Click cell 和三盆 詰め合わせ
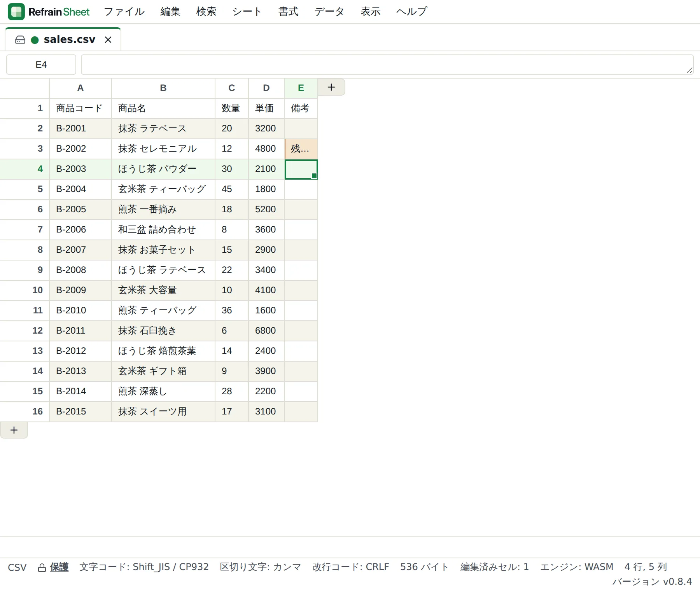Image resolution: width=700 pixels, height=591 pixels. pyautogui.click(x=163, y=229)
